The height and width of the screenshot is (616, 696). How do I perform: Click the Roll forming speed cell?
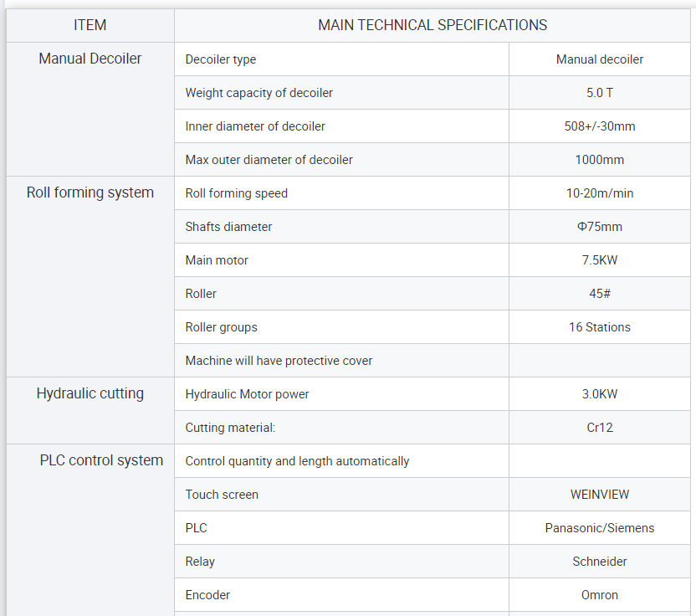pyautogui.click(x=341, y=193)
